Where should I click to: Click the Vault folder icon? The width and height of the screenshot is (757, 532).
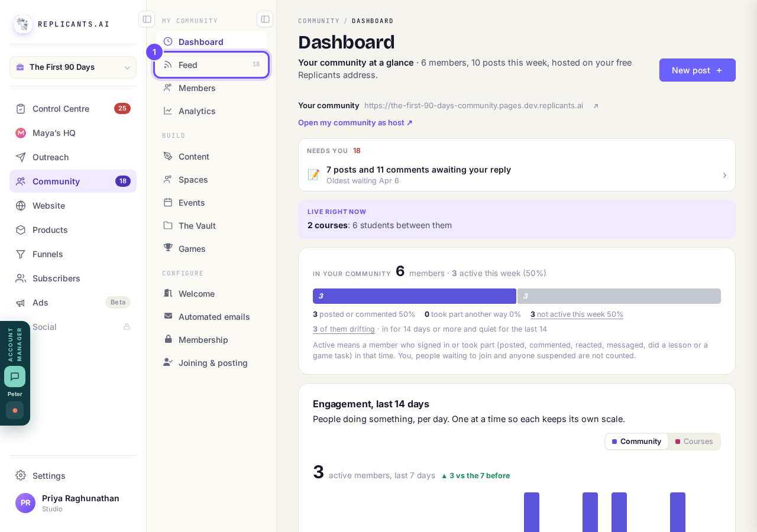click(168, 225)
